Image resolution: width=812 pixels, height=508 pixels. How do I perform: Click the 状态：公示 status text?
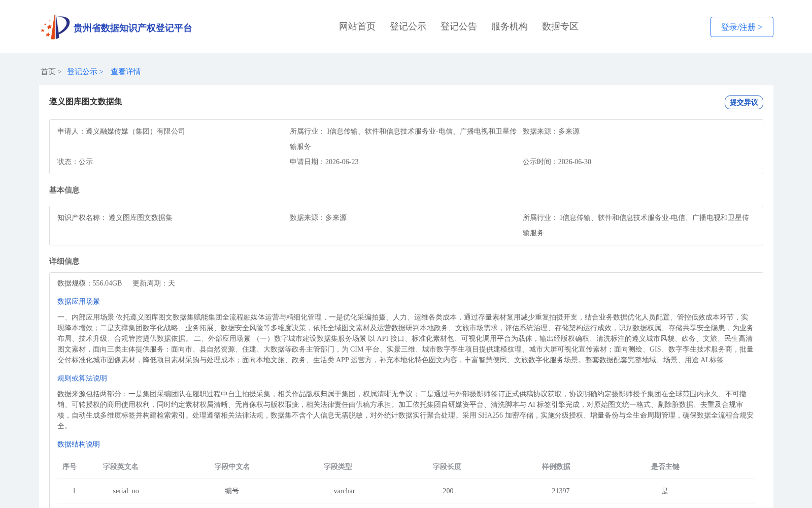coord(75,162)
